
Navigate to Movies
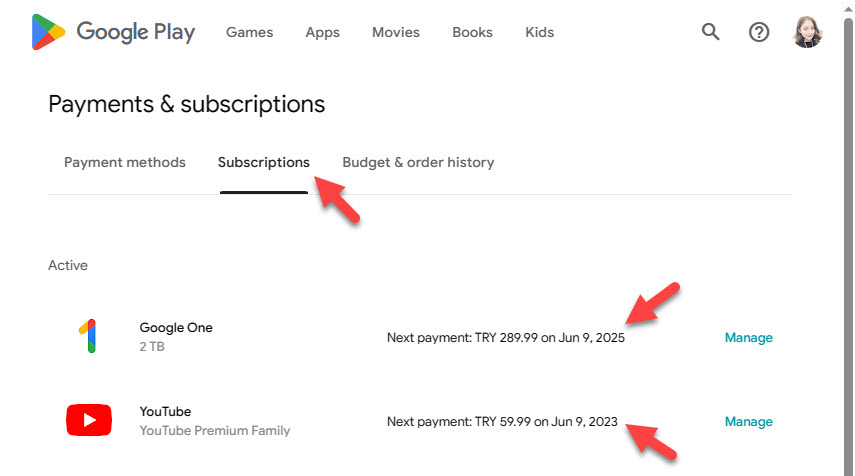tap(396, 32)
